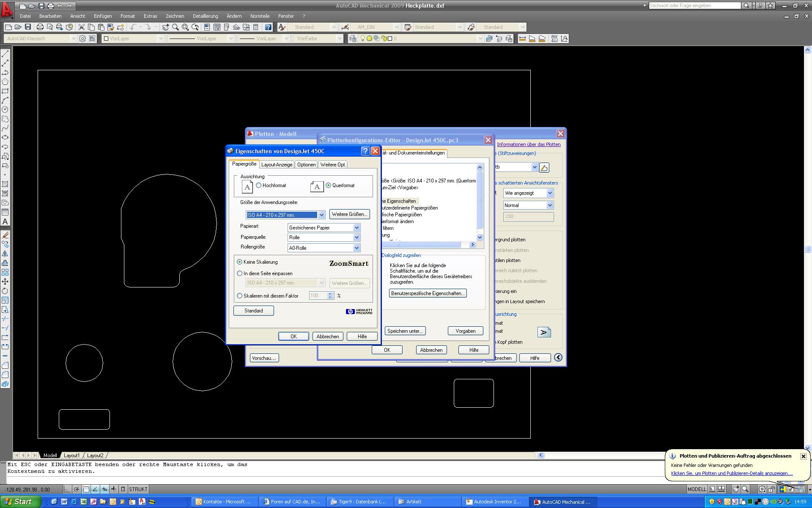Click the Distance measure toolbar icon
Screen dimensions: 812x508
pyautogui.click(x=522, y=39)
